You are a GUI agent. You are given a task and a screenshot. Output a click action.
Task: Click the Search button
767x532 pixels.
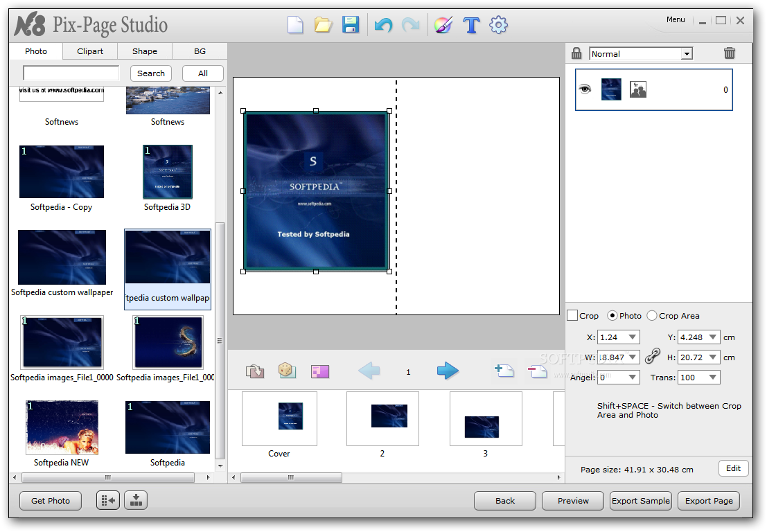150,73
